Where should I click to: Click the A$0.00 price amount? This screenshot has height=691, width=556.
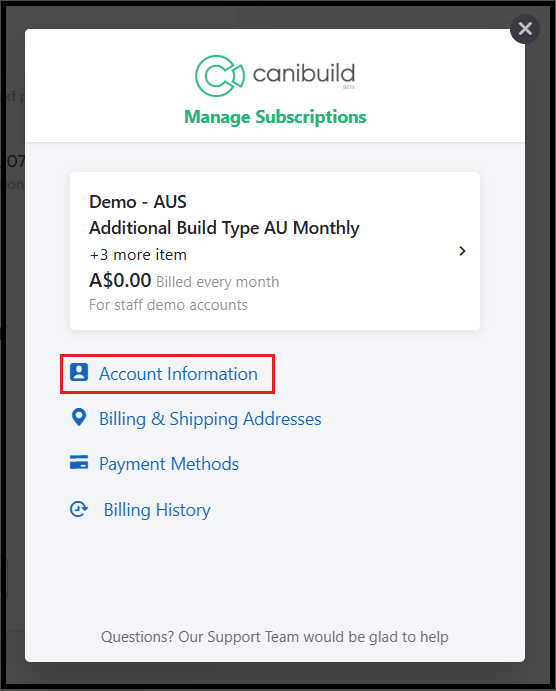pos(120,280)
